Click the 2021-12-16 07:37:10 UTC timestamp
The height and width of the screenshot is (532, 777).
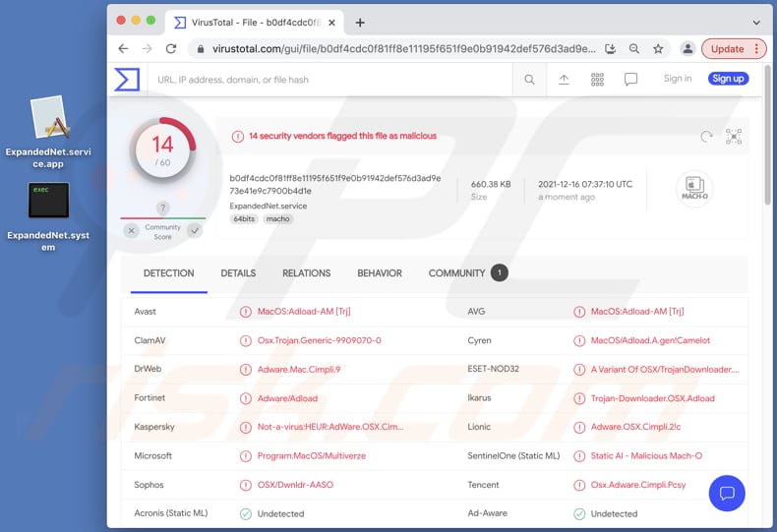[585, 184]
